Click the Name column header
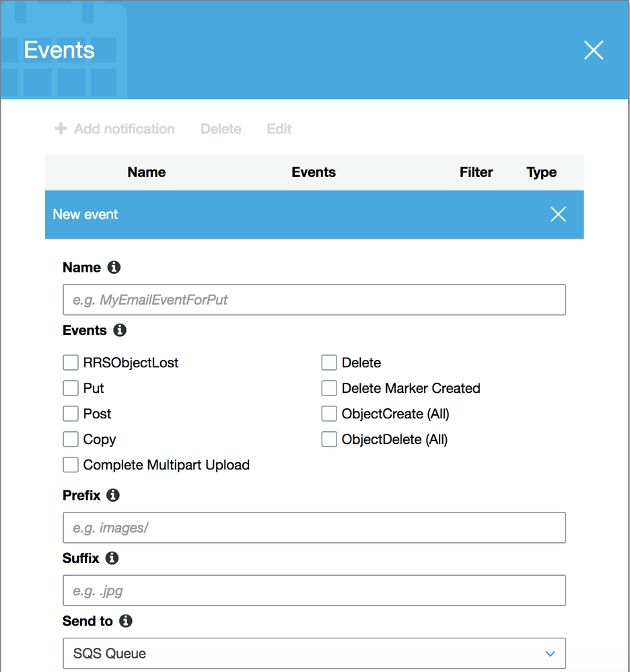Screen dimensions: 630x672 pyautogui.click(x=146, y=172)
